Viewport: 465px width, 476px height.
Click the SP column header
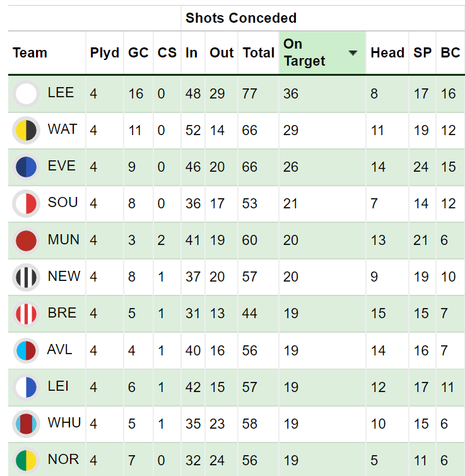click(422, 52)
